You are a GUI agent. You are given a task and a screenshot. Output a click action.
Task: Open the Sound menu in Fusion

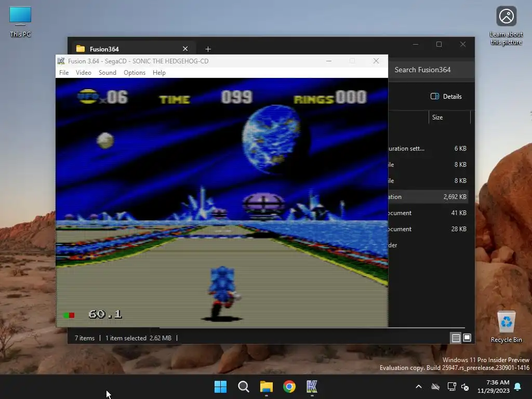107,73
